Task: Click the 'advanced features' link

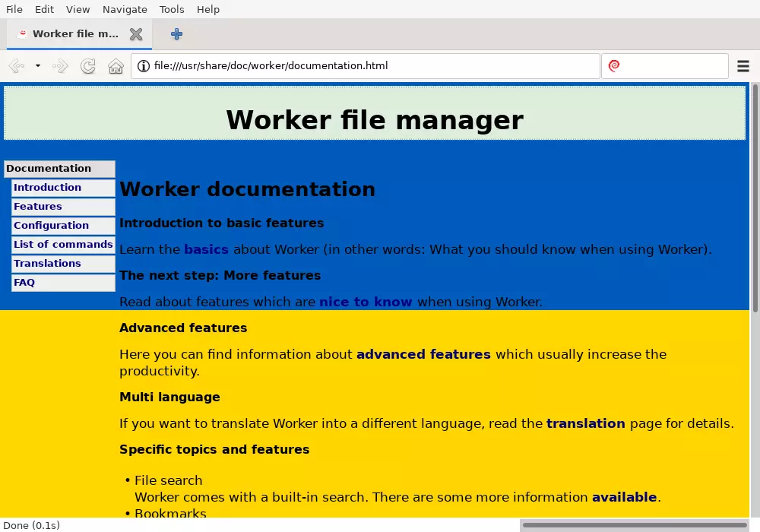Action: click(423, 354)
